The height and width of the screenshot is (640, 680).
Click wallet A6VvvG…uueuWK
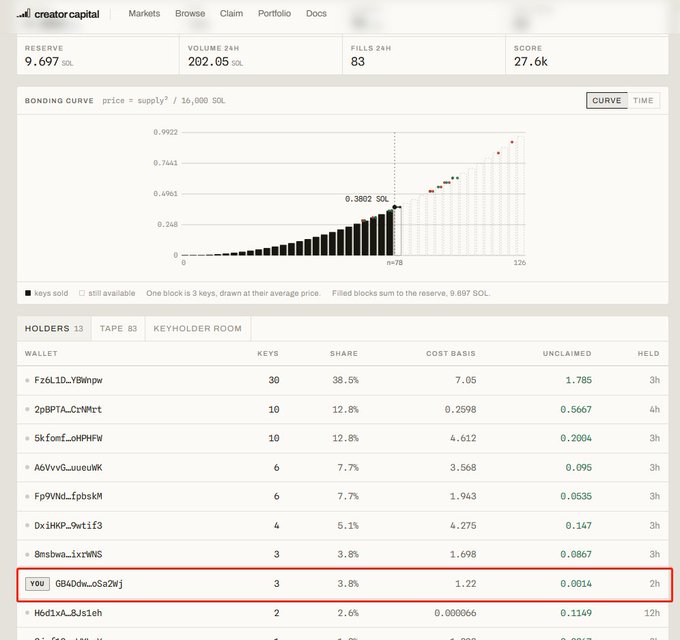(x=69, y=467)
